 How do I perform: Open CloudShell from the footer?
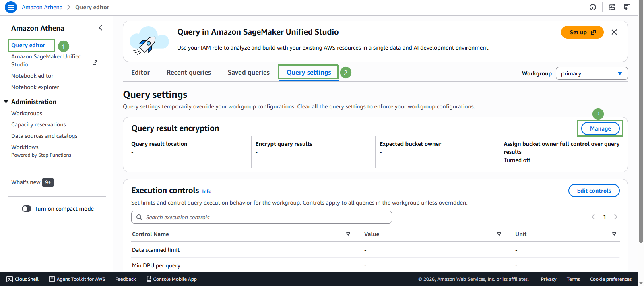click(23, 279)
